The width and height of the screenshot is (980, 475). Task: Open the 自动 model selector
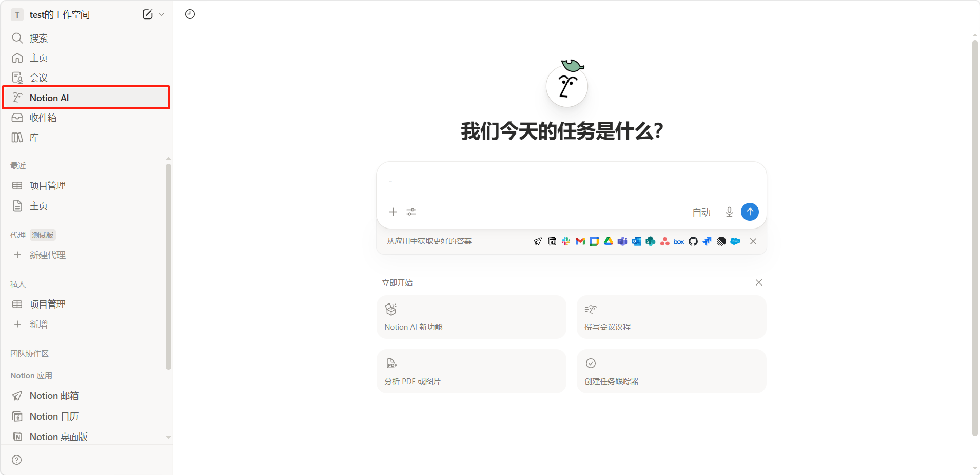[x=701, y=212]
